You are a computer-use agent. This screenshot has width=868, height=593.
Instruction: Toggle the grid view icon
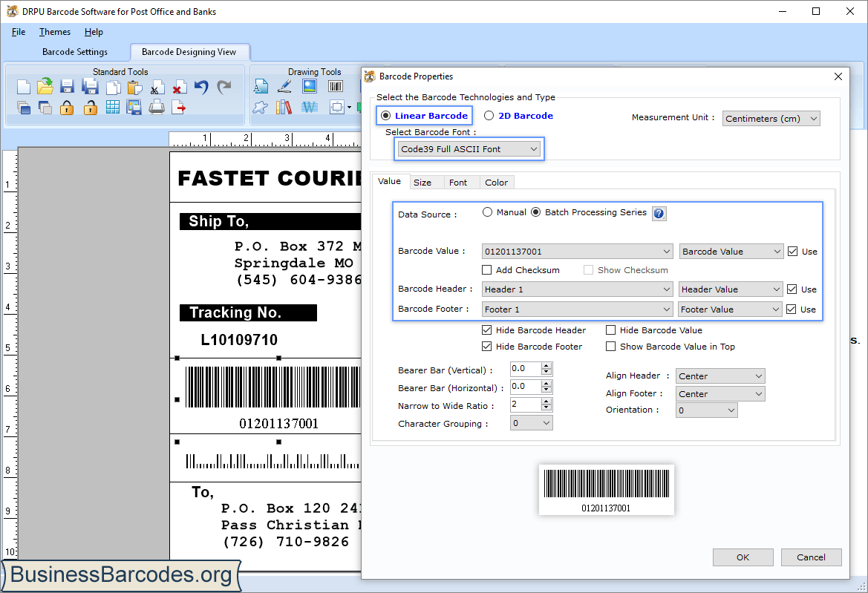[x=113, y=108]
